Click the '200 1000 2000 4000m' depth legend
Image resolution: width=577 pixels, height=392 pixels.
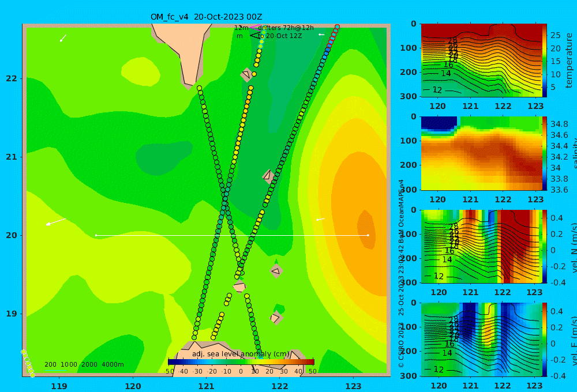coord(84,364)
